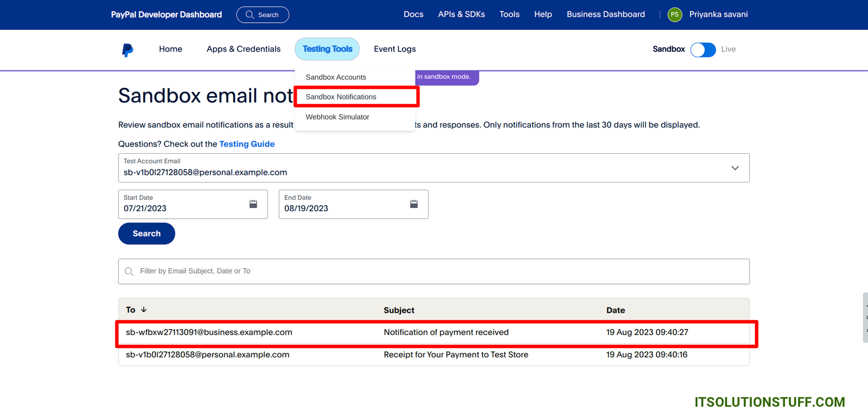The height and width of the screenshot is (416, 868).
Task: Open Webhook Simulator from the menu
Action: pyautogui.click(x=337, y=117)
